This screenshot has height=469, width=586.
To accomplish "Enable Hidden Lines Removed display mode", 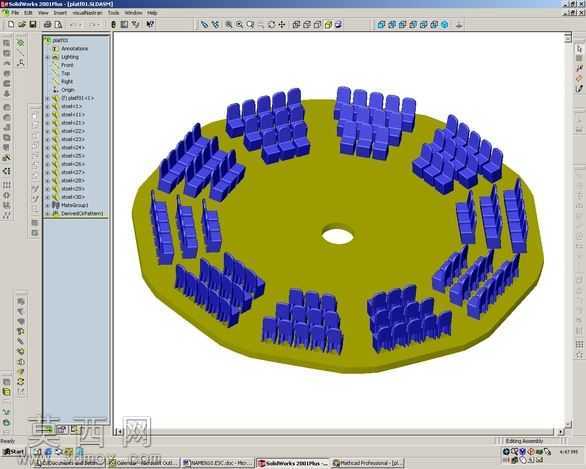I will pos(317,25).
